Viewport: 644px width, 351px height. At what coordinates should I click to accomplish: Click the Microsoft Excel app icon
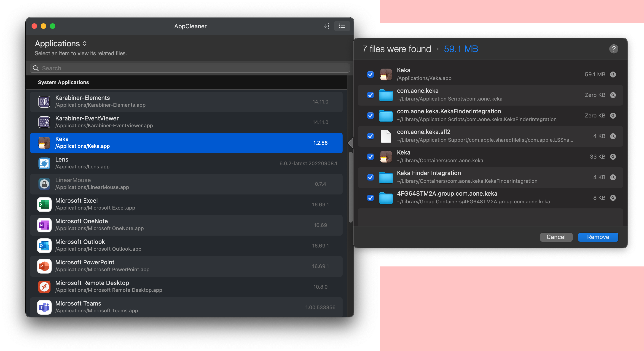pos(44,204)
